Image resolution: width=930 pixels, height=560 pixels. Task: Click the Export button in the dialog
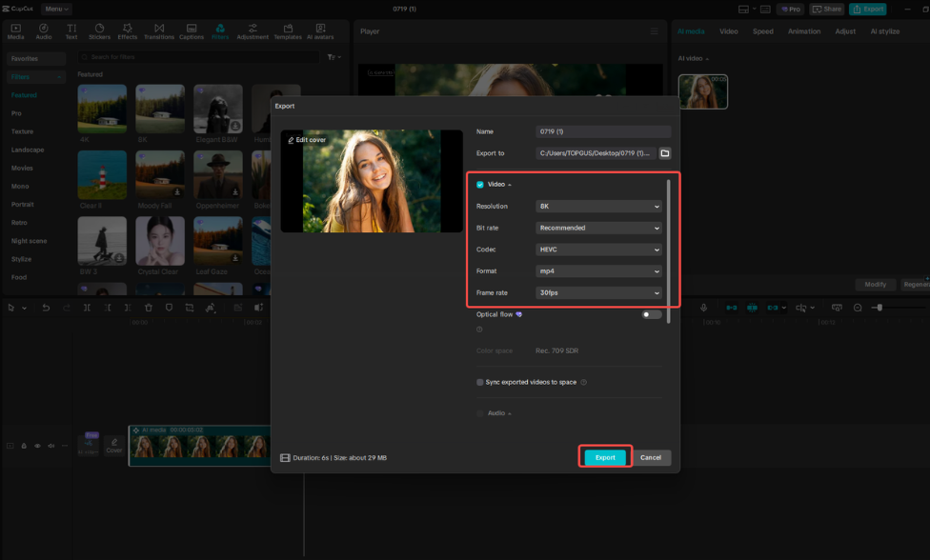[x=604, y=457]
